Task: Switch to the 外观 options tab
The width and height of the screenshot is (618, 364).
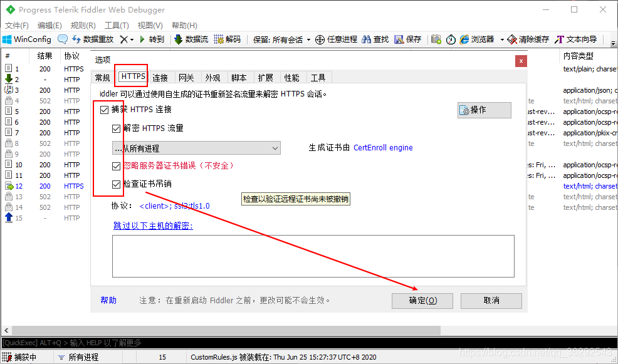Action: [x=213, y=78]
